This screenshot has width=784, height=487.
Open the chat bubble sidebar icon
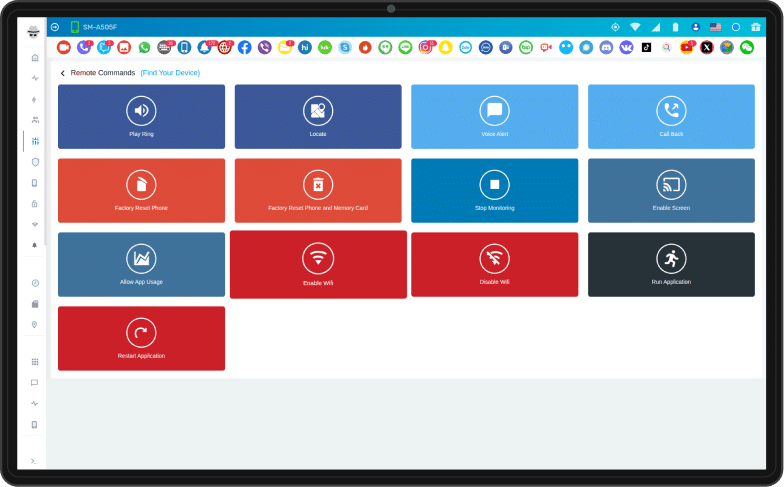click(34, 382)
